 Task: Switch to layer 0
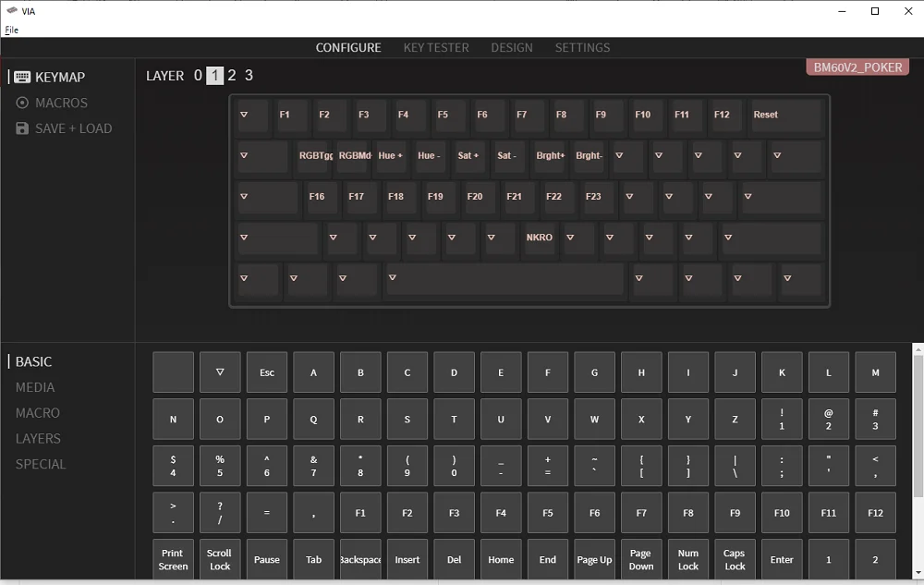click(198, 76)
